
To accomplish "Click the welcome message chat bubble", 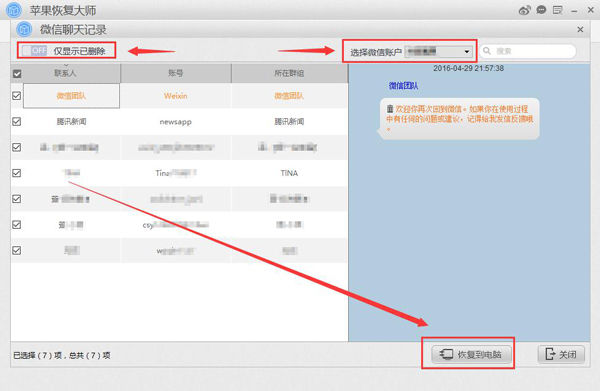I will coord(459,119).
